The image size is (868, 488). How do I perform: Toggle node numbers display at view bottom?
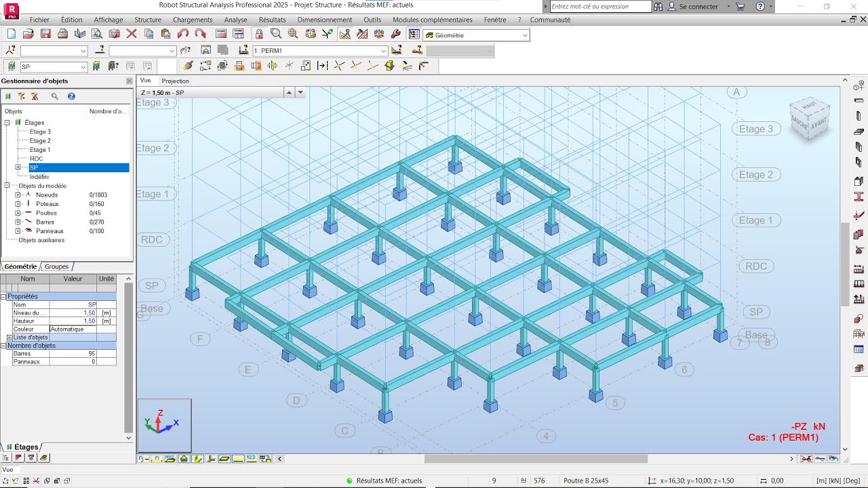(x=143, y=459)
